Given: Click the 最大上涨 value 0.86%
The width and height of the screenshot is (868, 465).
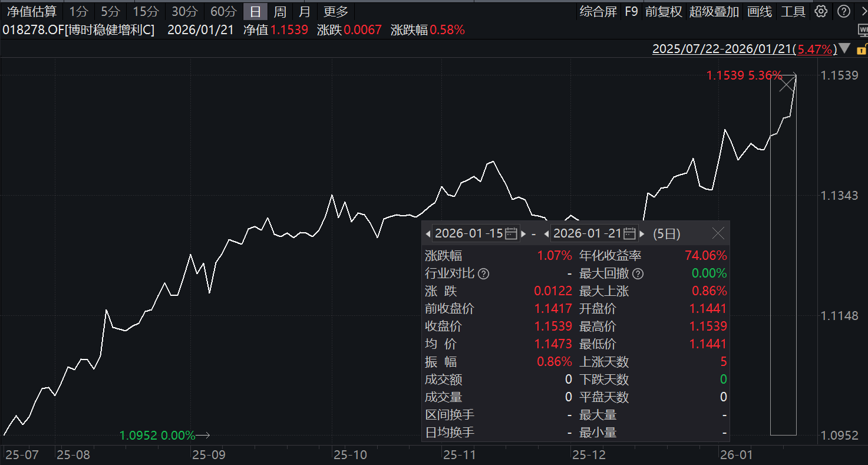Looking at the screenshot, I should point(709,291).
